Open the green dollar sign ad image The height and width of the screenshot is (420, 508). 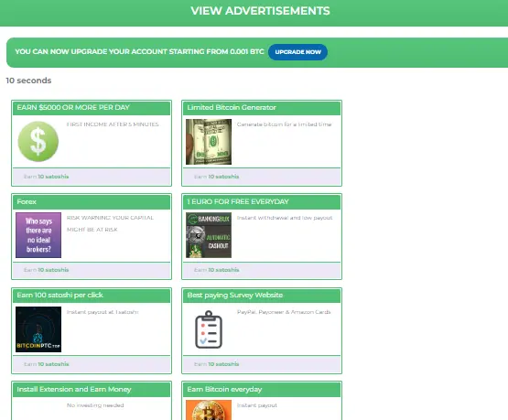pyautogui.click(x=38, y=142)
